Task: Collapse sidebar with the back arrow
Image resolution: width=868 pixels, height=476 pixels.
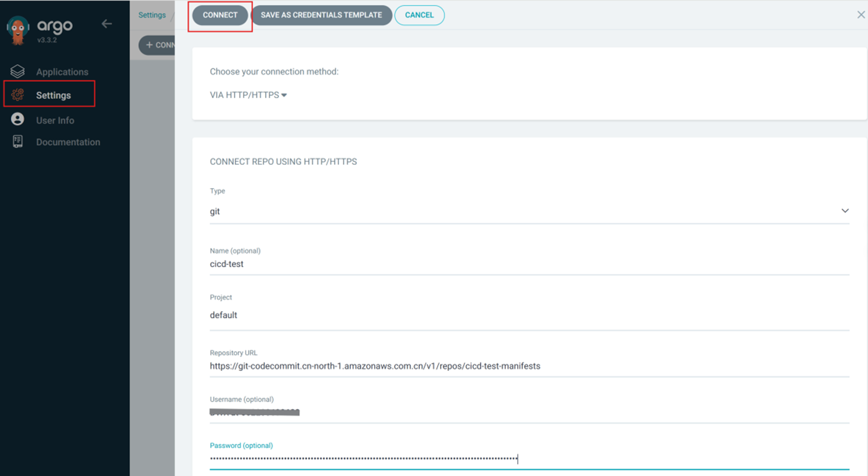Action: pyautogui.click(x=107, y=24)
